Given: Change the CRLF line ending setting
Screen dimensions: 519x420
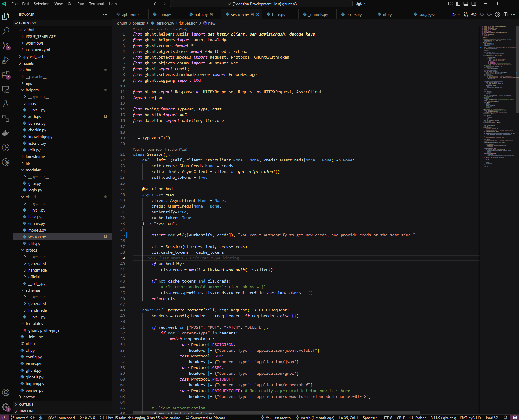Looking at the screenshot, I should coord(401,418).
